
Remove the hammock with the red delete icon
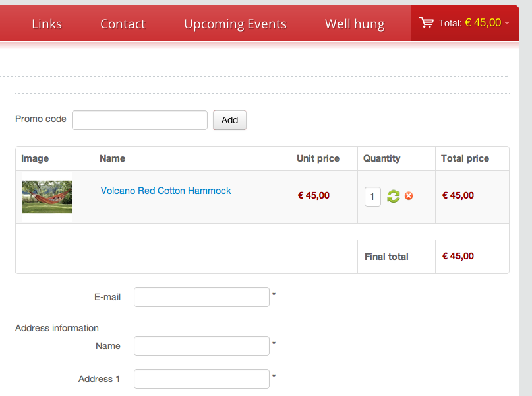pyautogui.click(x=409, y=196)
